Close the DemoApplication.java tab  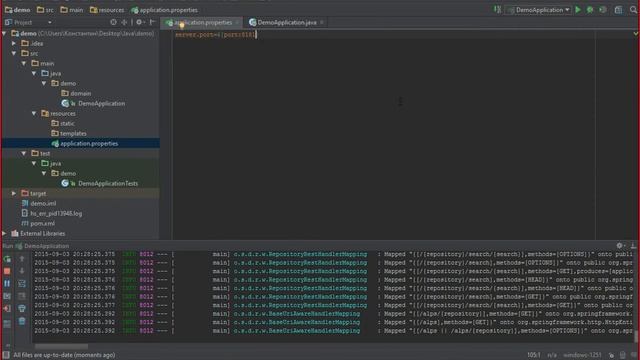[322, 22]
